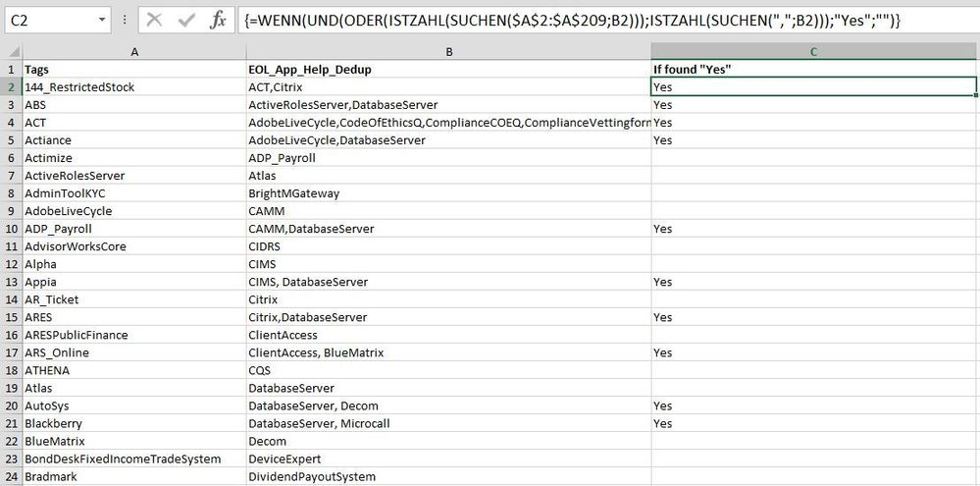The height and width of the screenshot is (486, 980).
Task: Select 'Yes' cell in row 10
Action: 815,229
